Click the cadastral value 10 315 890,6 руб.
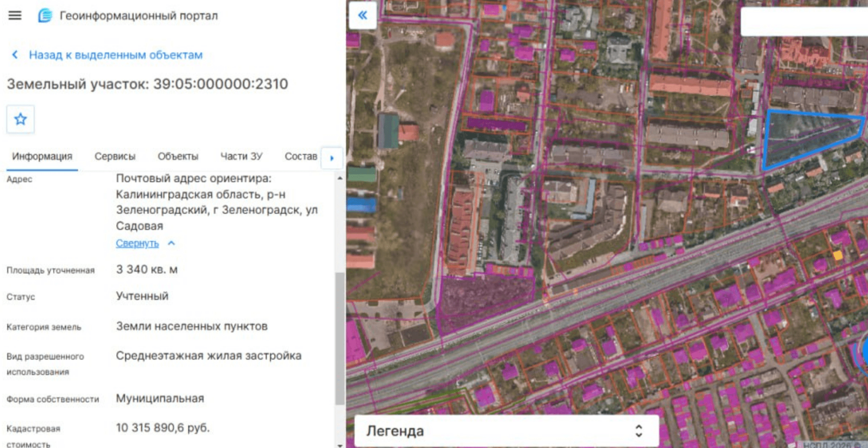Image resolution: width=868 pixels, height=448 pixels. coord(163,428)
